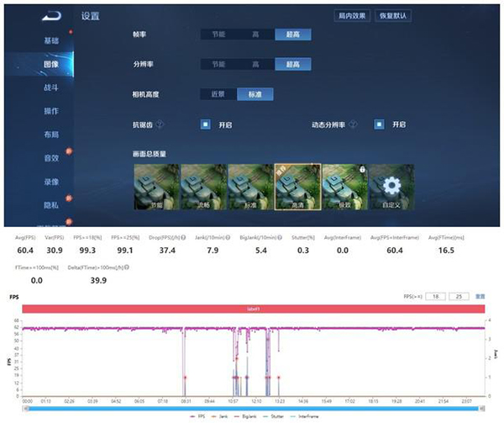Switch to the 音效 settings tab
Viewport: 504px width, 423px height.
pyautogui.click(x=52, y=157)
